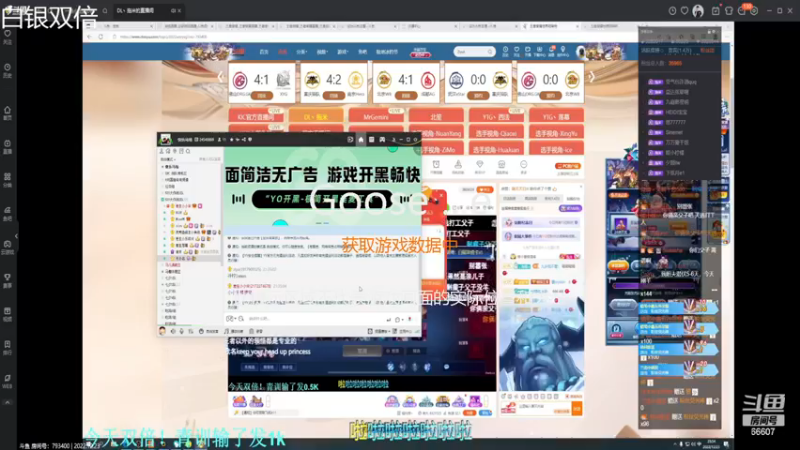Click the heart favorites icon in title bar
Screen dimensions: 800x450
[x=685, y=11]
